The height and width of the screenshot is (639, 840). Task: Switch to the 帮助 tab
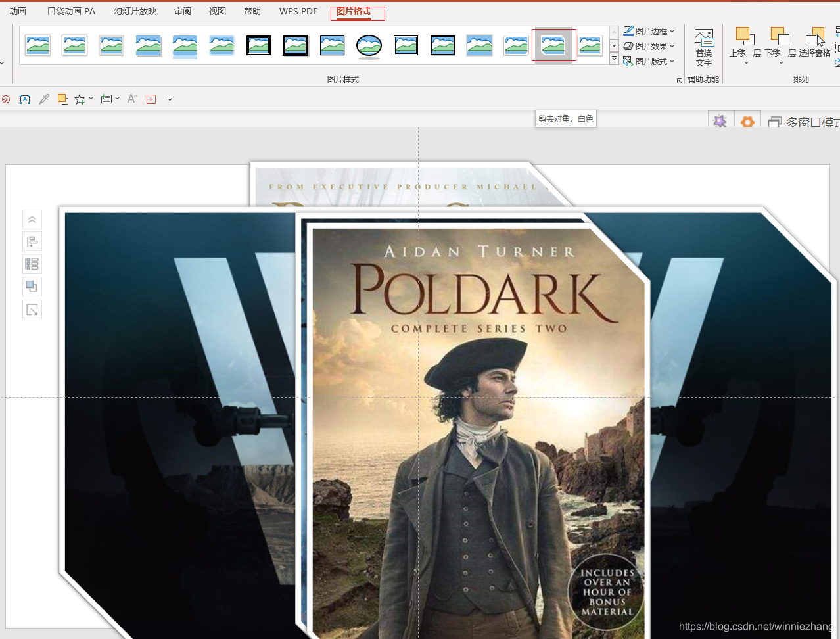(x=252, y=11)
